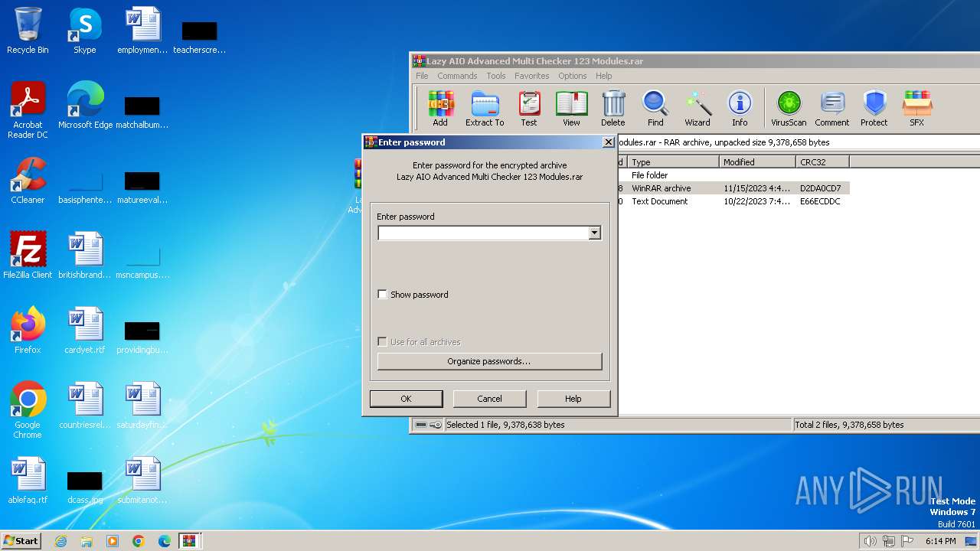
Task: Toggle the Use for all archives checkbox
Action: point(383,342)
